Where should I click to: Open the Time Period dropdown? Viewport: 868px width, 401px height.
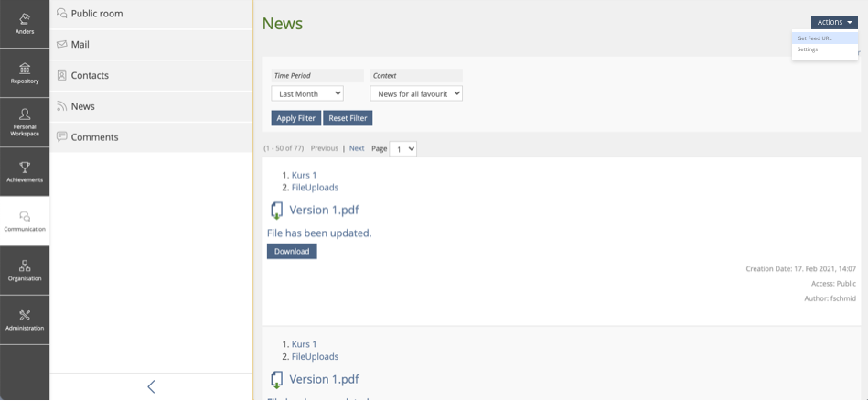tap(307, 93)
